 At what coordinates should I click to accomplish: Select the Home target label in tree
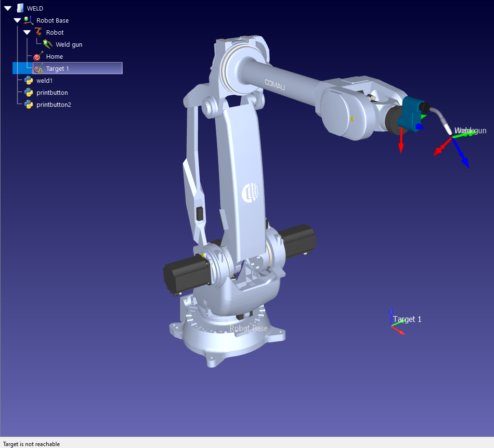pos(54,56)
